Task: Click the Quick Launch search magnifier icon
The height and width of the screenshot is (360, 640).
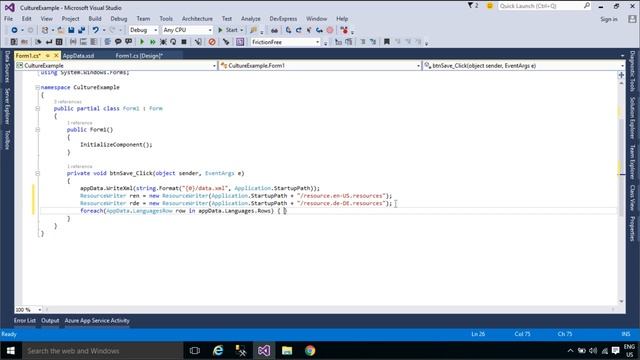Action: [587, 6]
